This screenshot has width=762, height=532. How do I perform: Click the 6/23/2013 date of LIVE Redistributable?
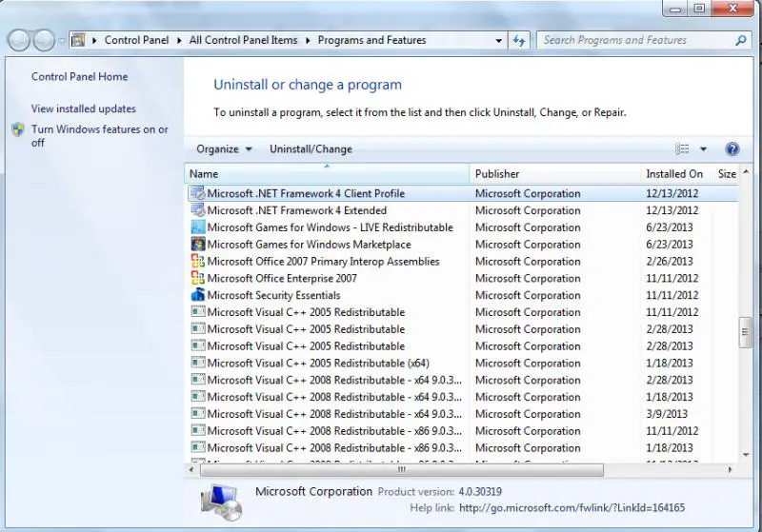coord(670,227)
